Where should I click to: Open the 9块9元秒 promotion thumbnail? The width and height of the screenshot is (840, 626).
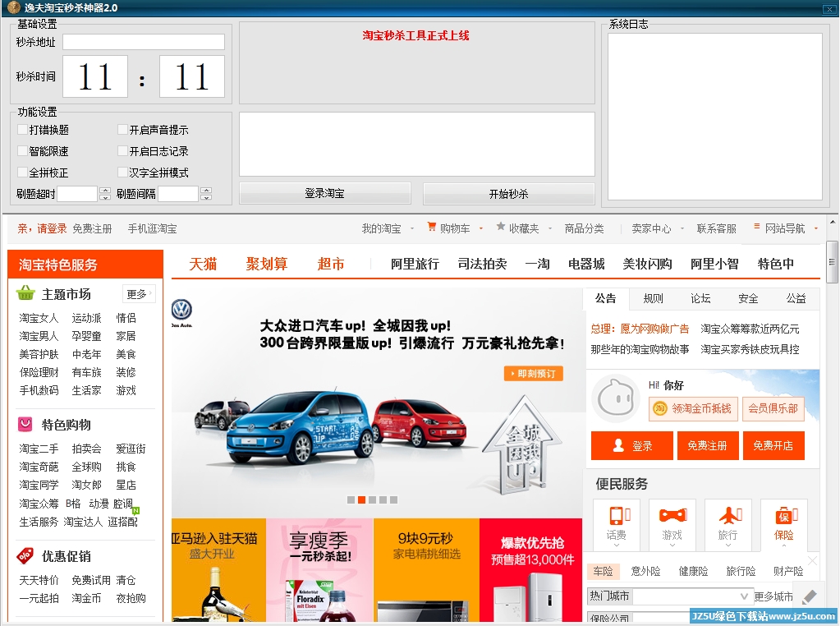(x=426, y=570)
